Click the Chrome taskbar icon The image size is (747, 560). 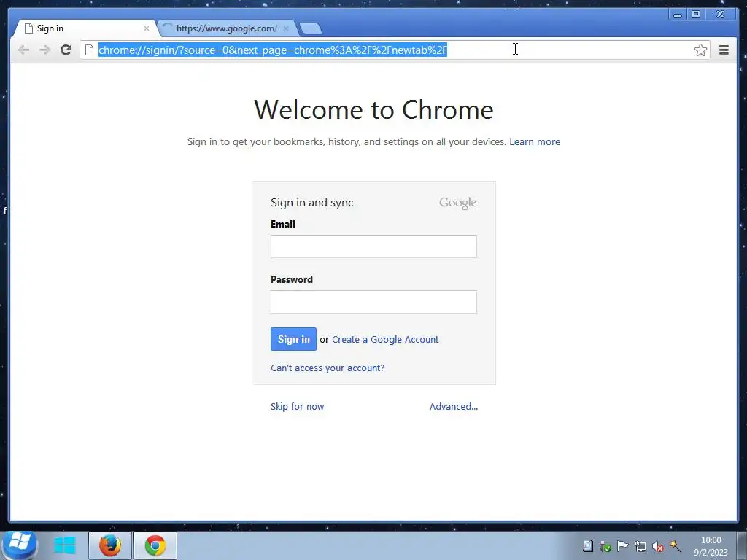(155, 545)
